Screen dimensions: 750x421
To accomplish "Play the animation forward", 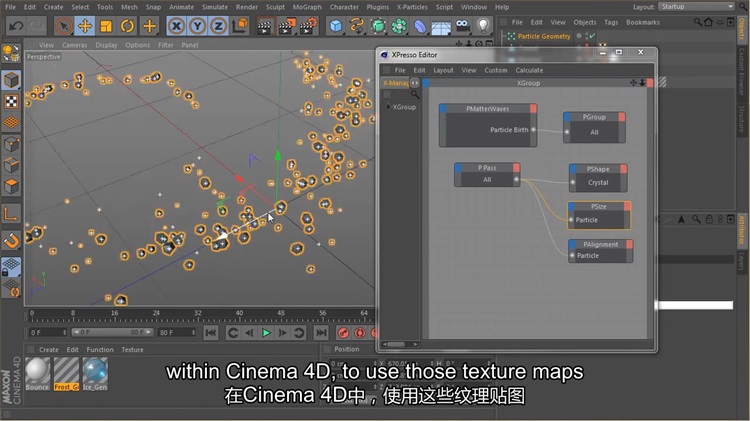I will pos(266,332).
